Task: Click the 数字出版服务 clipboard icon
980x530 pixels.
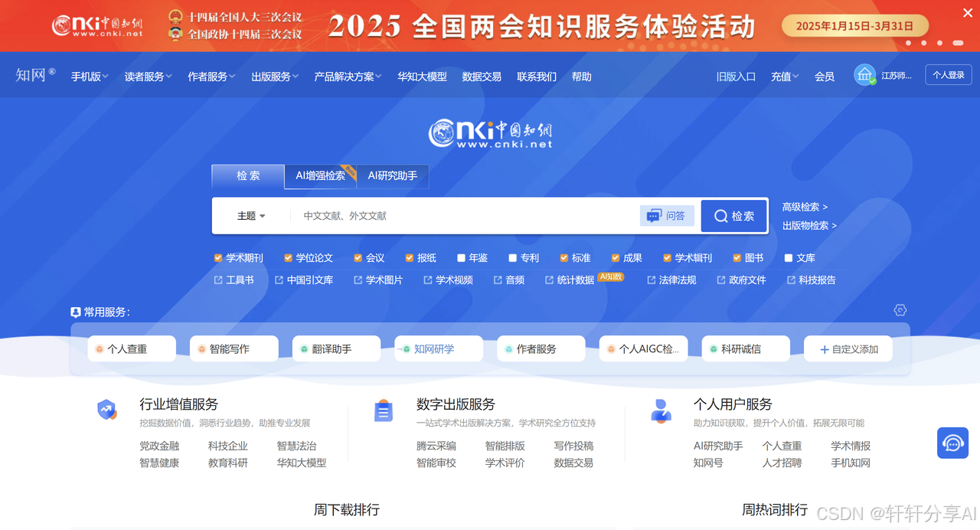Action: click(384, 411)
